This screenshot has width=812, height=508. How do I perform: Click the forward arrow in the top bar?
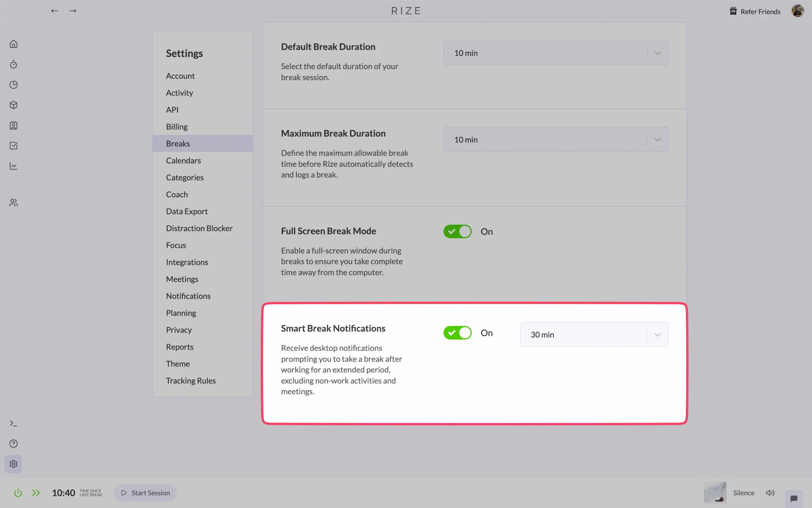tap(73, 11)
